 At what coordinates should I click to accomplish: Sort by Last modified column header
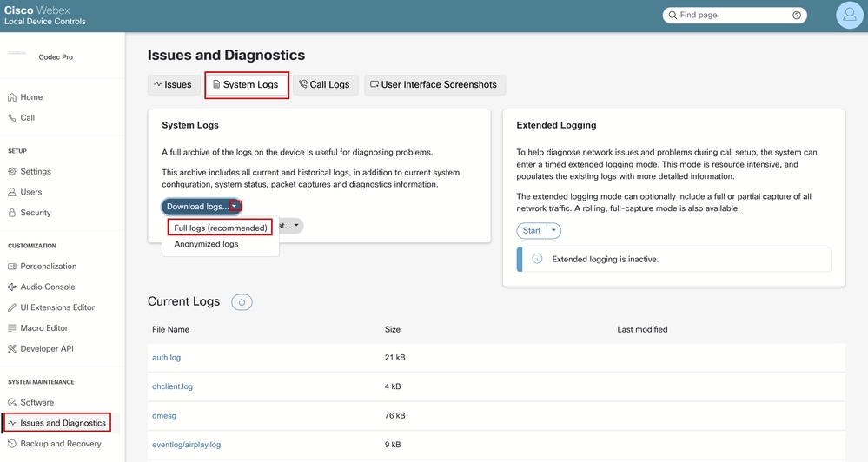[x=642, y=329]
